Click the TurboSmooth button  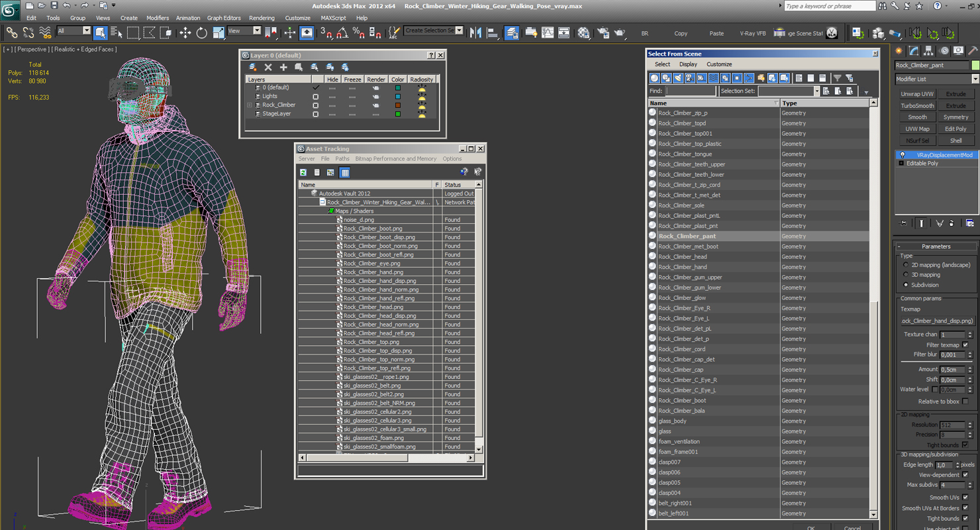917,106
